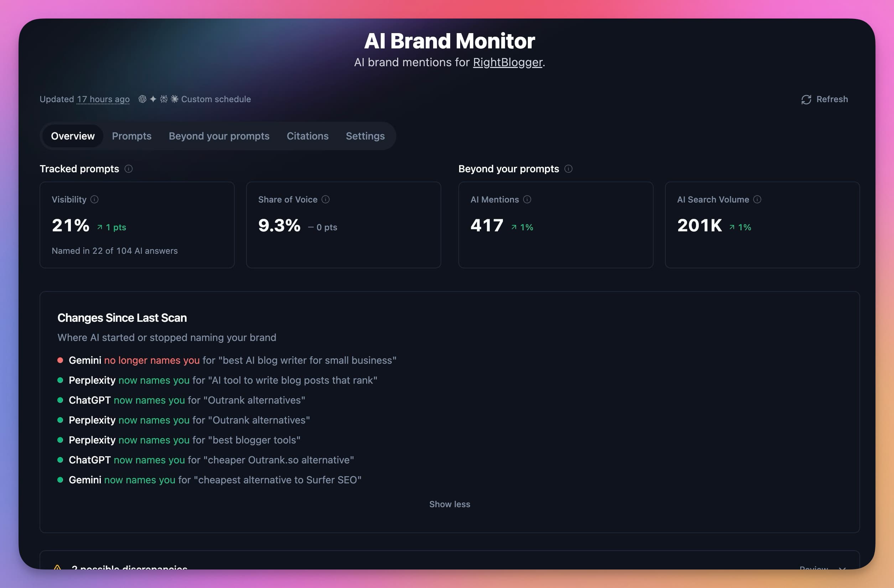Click the AI Brand Monitor title
894x588 pixels.
449,41
